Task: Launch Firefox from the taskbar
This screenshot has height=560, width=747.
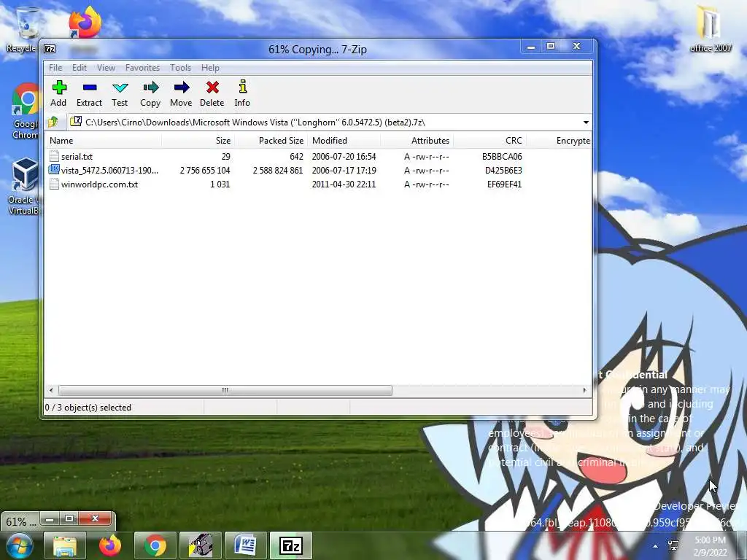Action: pyautogui.click(x=110, y=545)
